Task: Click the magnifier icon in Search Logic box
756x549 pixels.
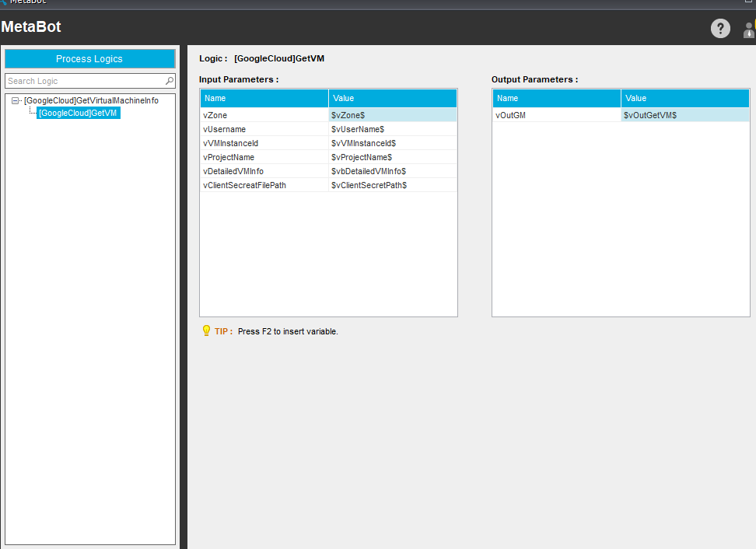Action: click(170, 81)
